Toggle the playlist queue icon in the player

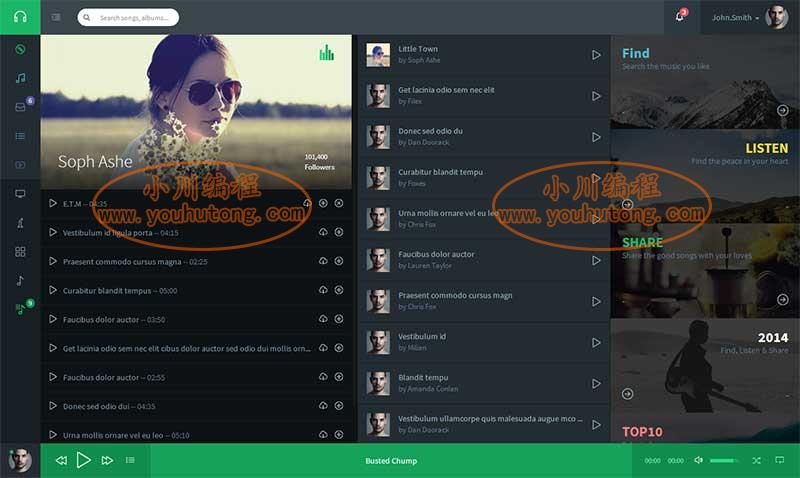coord(130,460)
